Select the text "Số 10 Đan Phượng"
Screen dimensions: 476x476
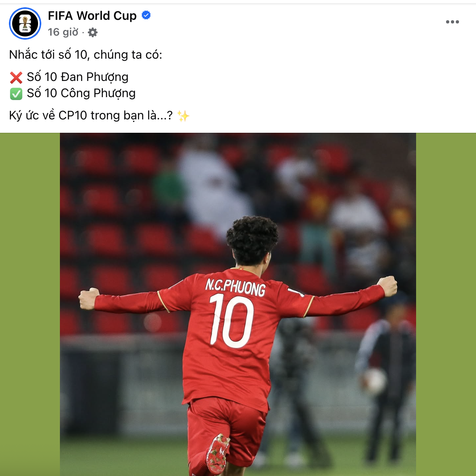pyautogui.click(x=77, y=77)
